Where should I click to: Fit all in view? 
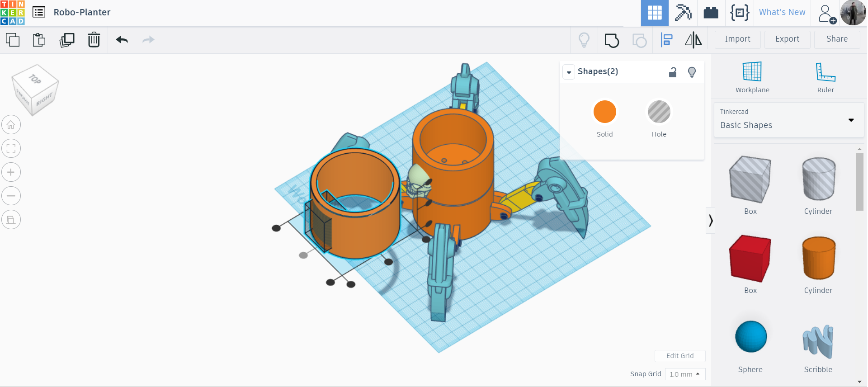11,148
